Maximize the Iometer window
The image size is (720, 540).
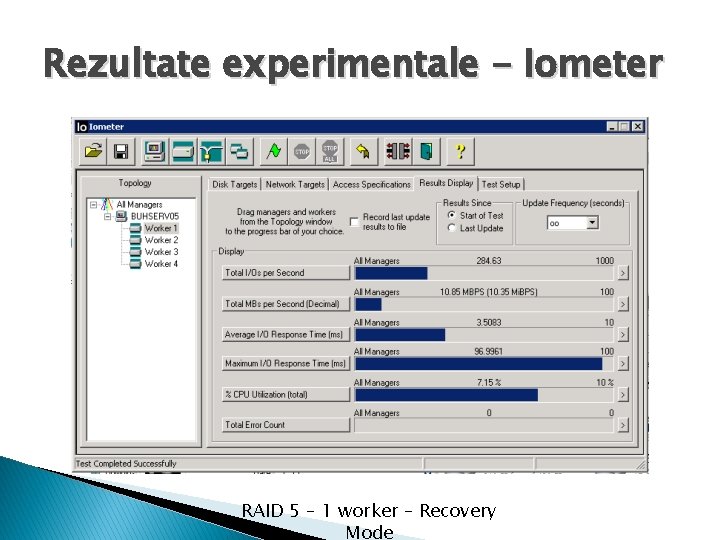[x=624, y=127]
